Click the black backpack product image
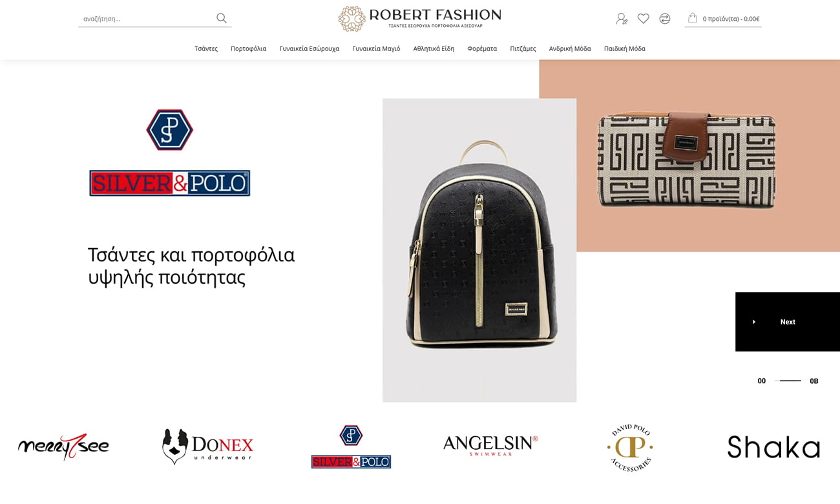The height and width of the screenshot is (504, 840). tap(479, 250)
